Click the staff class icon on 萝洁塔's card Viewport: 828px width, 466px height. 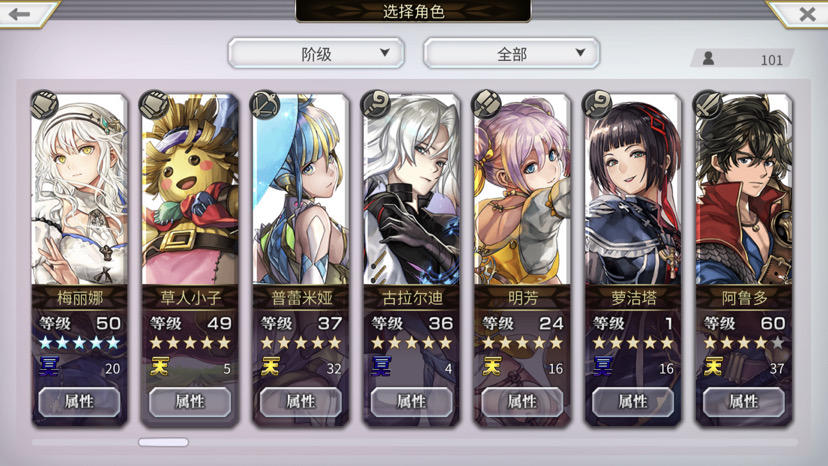pyautogui.click(x=597, y=104)
